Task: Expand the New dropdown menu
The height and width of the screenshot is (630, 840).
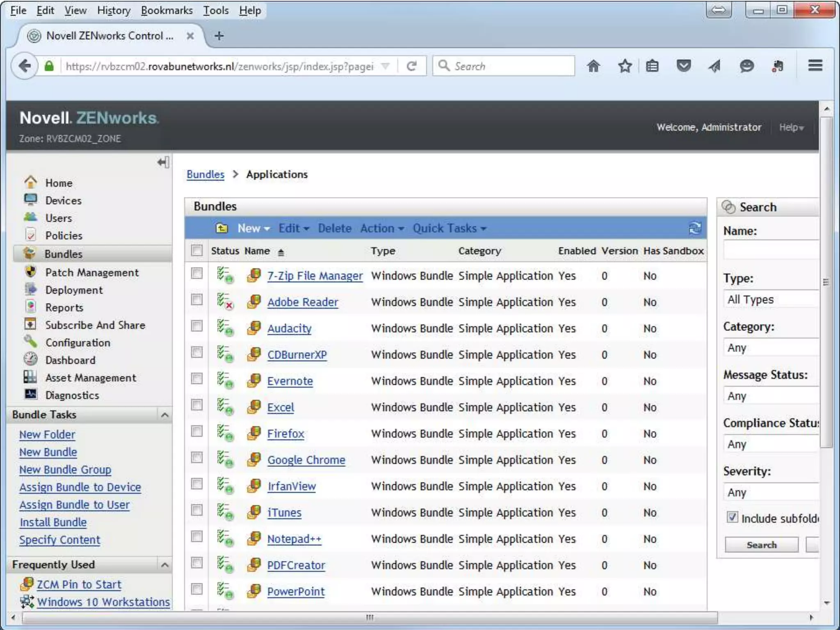Action: click(253, 228)
